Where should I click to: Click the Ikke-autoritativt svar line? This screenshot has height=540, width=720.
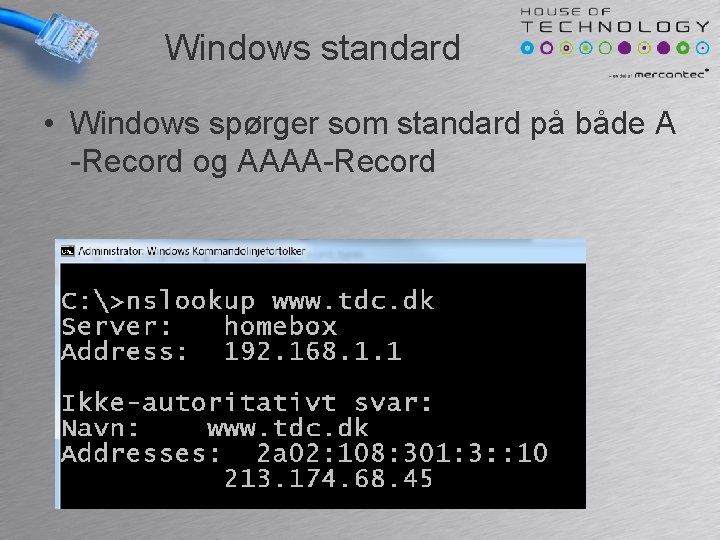pos(247,403)
